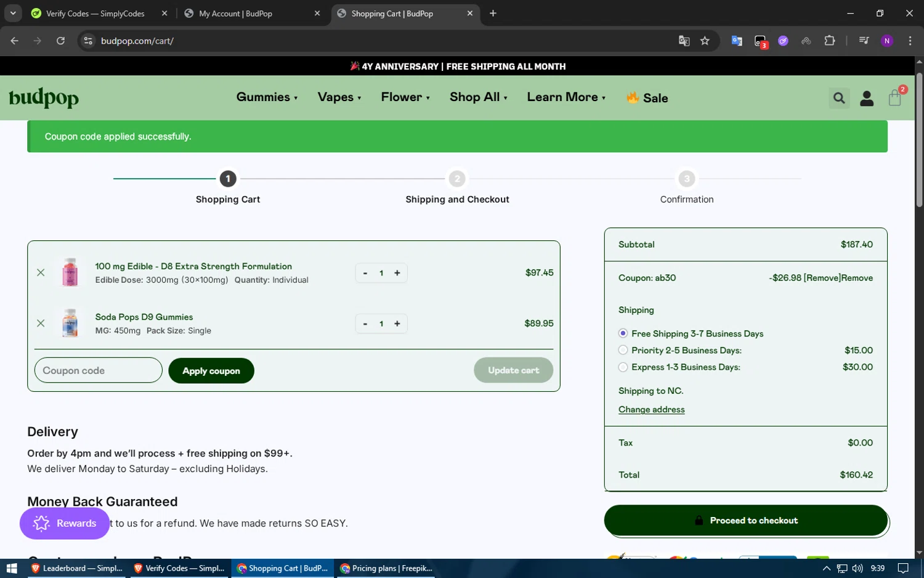The width and height of the screenshot is (924, 578).
Task: Open the Windows notification center
Action: click(903, 568)
